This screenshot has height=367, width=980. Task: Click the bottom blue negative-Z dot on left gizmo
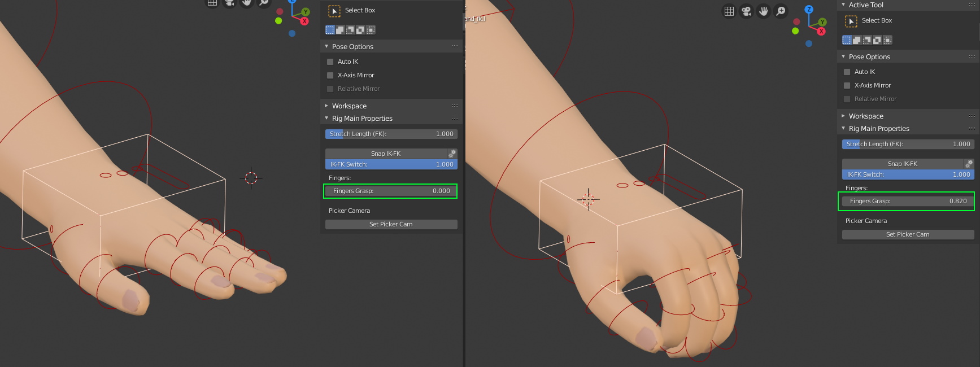coord(292,33)
